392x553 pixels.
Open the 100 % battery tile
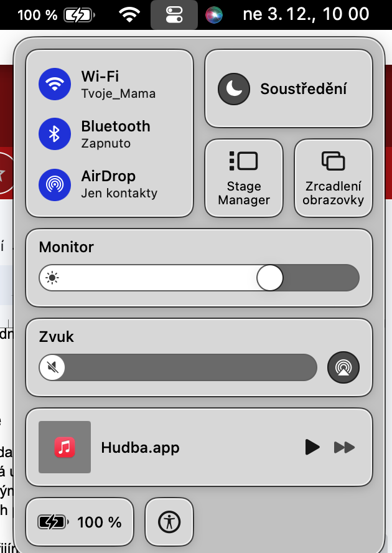tap(80, 522)
